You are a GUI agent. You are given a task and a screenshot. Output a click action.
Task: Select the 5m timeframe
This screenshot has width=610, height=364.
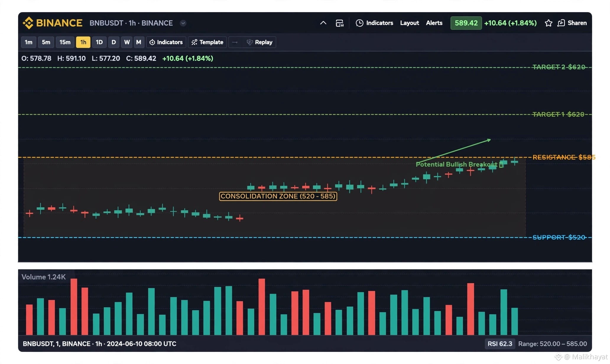click(46, 42)
